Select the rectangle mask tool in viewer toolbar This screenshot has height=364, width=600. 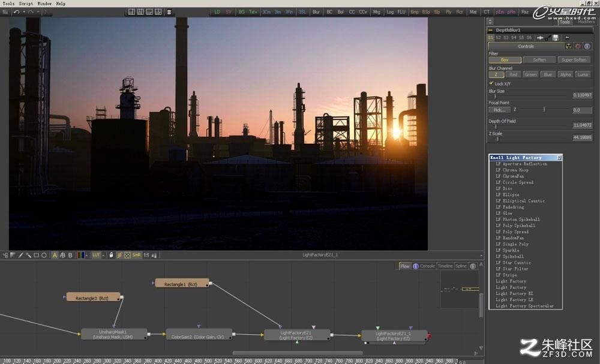[x=37, y=255]
